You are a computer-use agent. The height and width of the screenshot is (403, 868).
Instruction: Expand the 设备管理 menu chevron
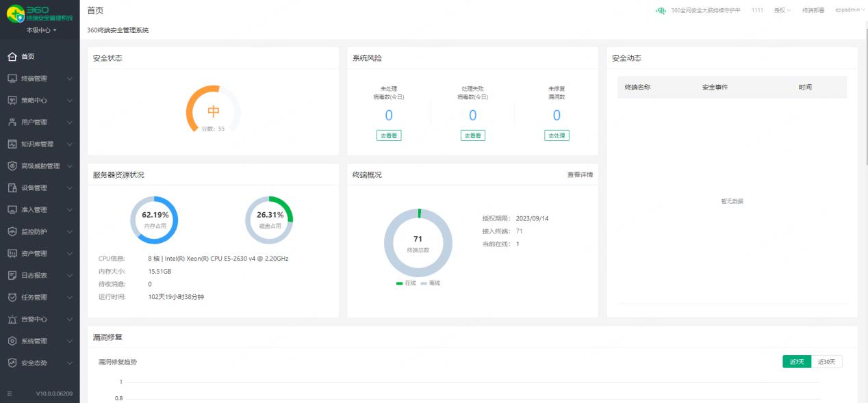coord(70,188)
